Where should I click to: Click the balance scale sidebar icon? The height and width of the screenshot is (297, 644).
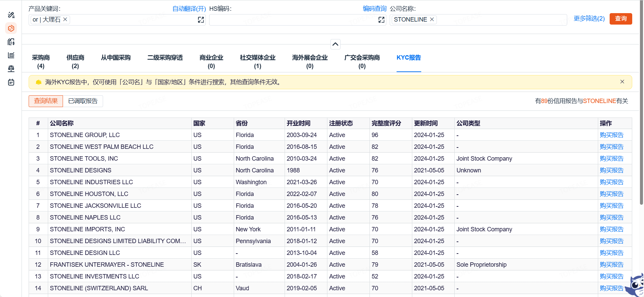(x=11, y=69)
